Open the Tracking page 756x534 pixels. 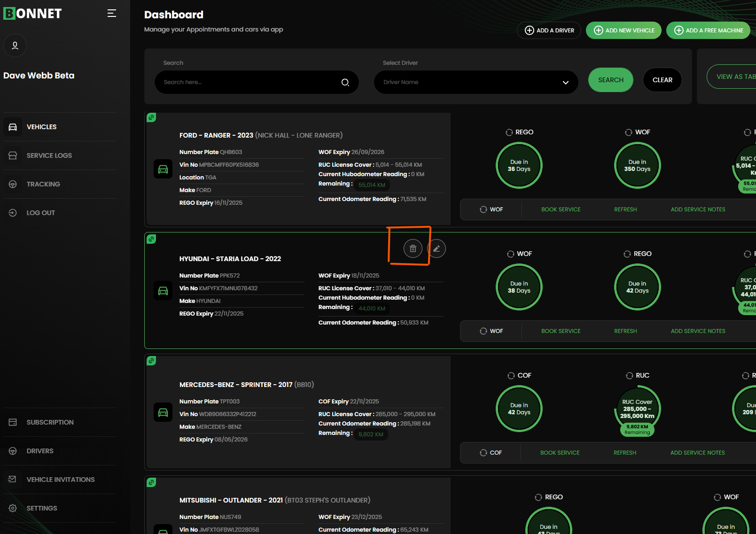coord(43,184)
